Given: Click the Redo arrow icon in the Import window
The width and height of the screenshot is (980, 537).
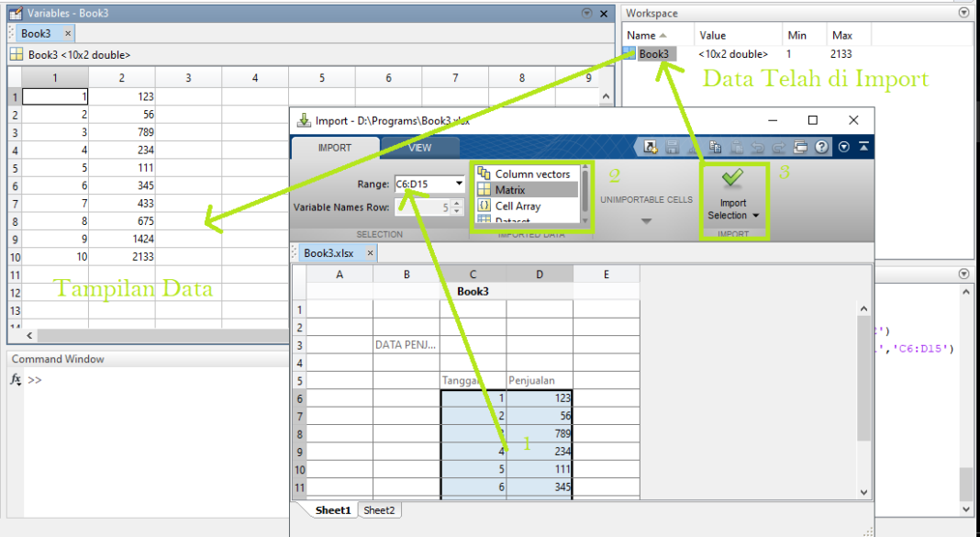Looking at the screenshot, I should (780, 147).
